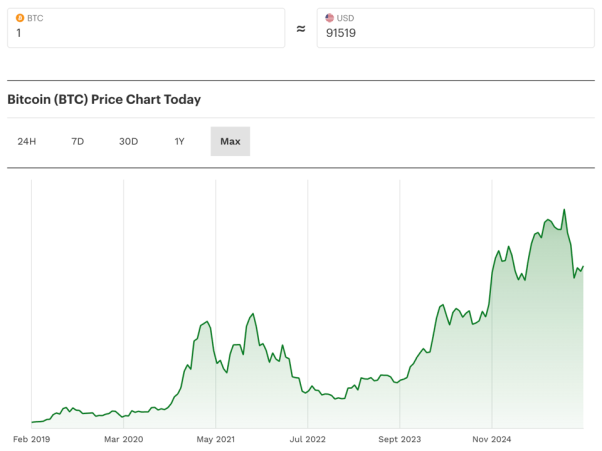Click the final data point at chart's right end
Image resolution: width=602 pixels, height=451 pixels.
click(583, 267)
